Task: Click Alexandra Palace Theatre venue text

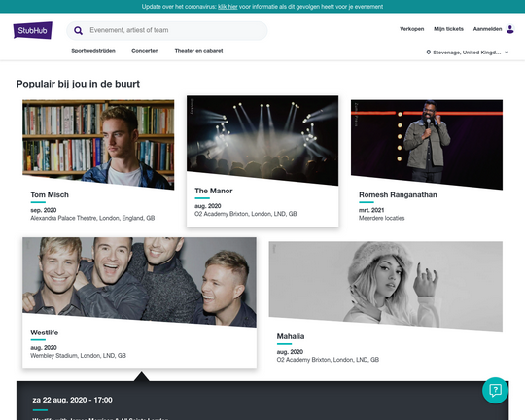Action: (x=92, y=218)
